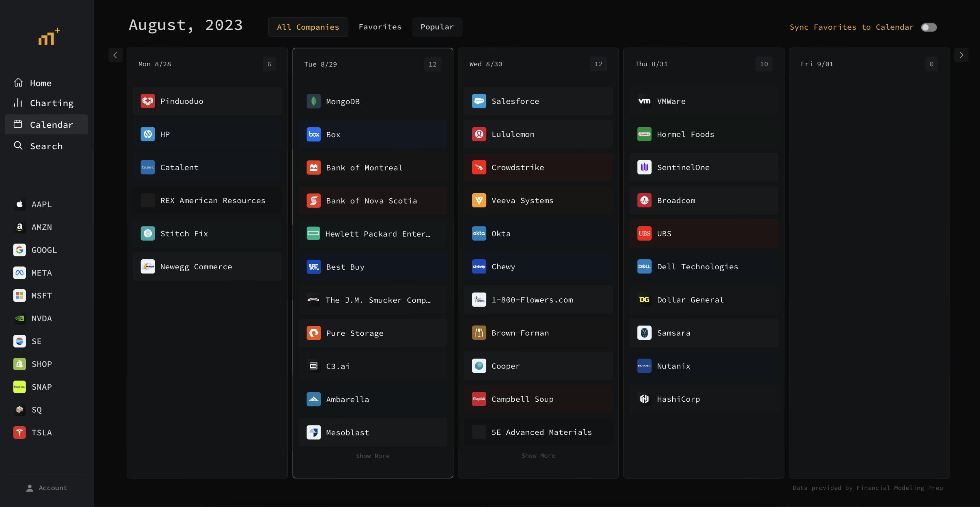The height and width of the screenshot is (507, 980).
Task: Open Catalent earnings entry
Action: (207, 168)
